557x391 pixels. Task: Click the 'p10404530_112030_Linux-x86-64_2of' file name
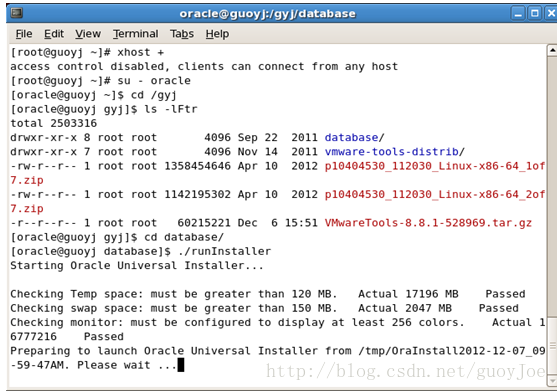tap(434, 194)
